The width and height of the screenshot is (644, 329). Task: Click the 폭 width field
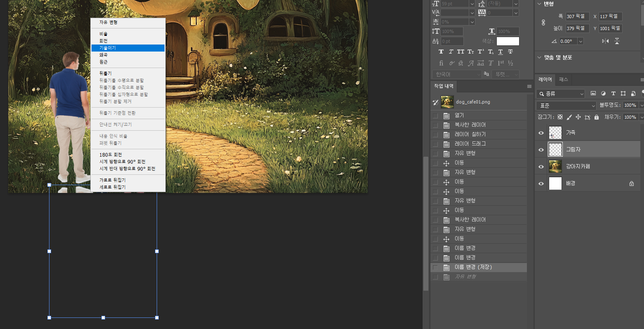(x=577, y=16)
